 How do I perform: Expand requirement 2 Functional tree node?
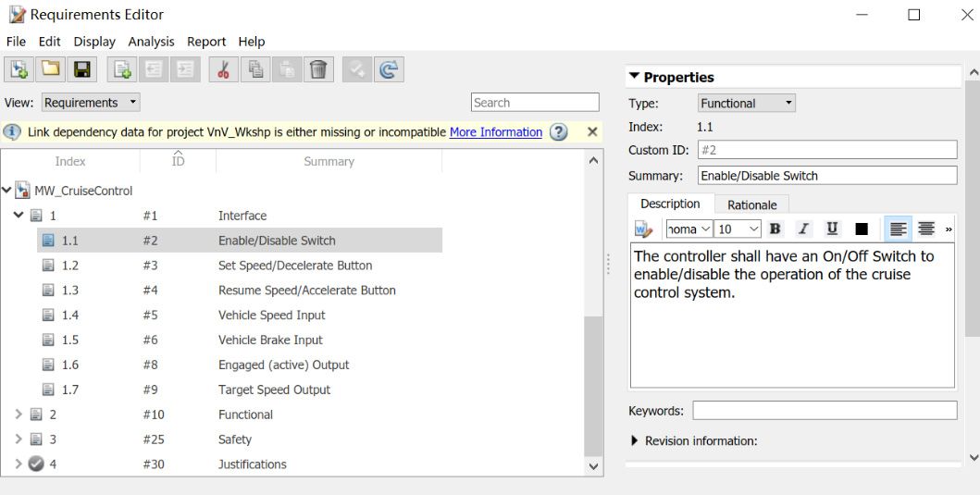tap(19, 415)
